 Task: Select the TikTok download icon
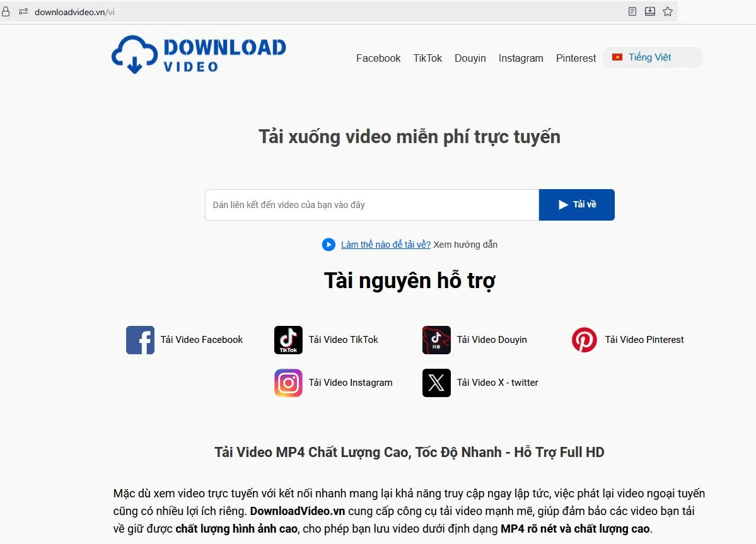288,339
